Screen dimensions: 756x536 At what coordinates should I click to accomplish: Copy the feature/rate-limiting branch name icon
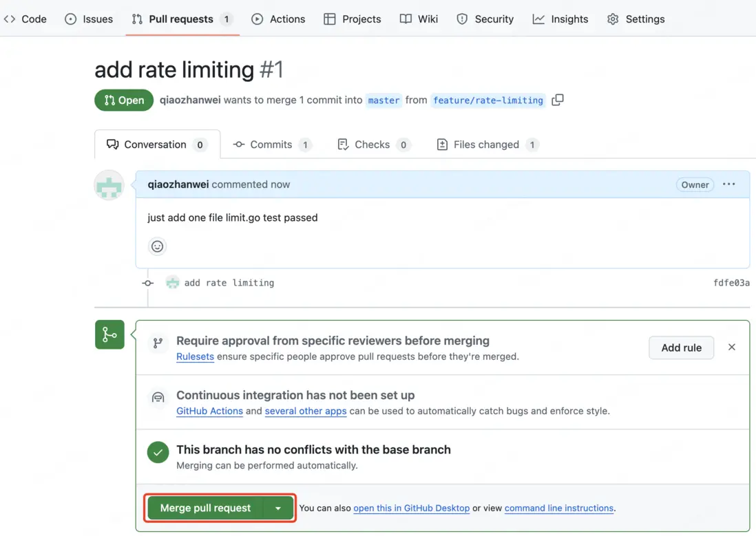(558, 100)
